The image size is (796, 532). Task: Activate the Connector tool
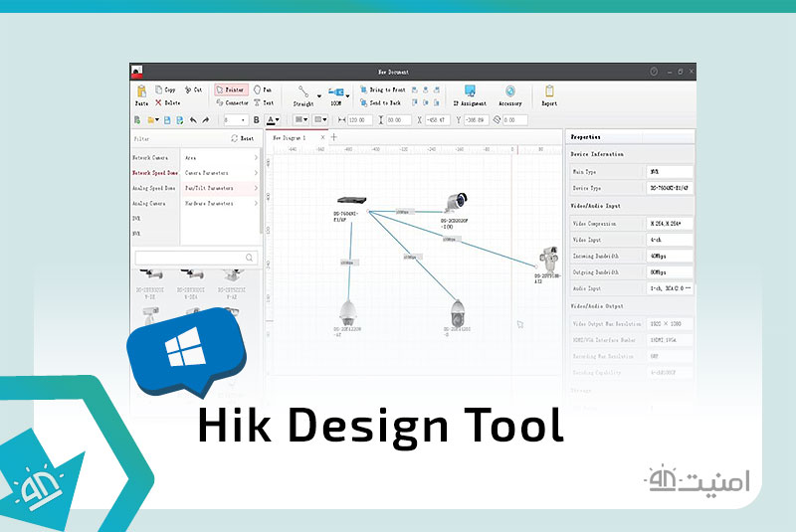[x=232, y=103]
